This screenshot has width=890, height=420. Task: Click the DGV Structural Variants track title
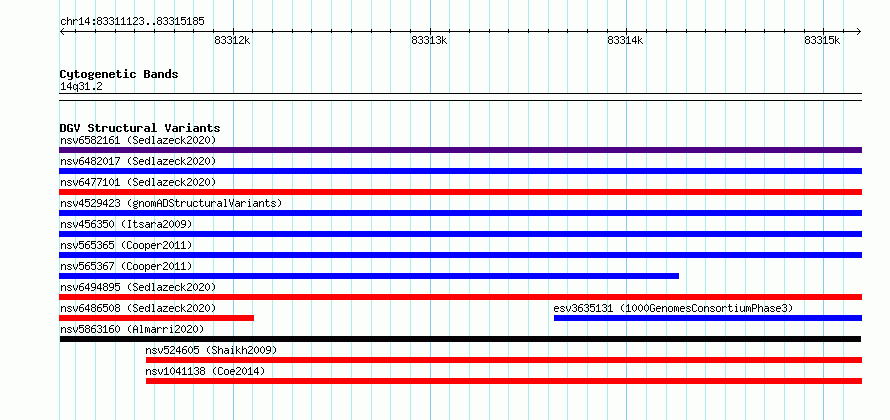coord(140,128)
